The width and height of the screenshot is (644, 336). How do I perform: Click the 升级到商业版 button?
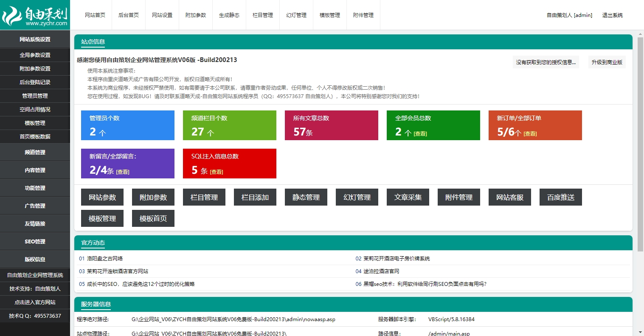click(607, 62)
